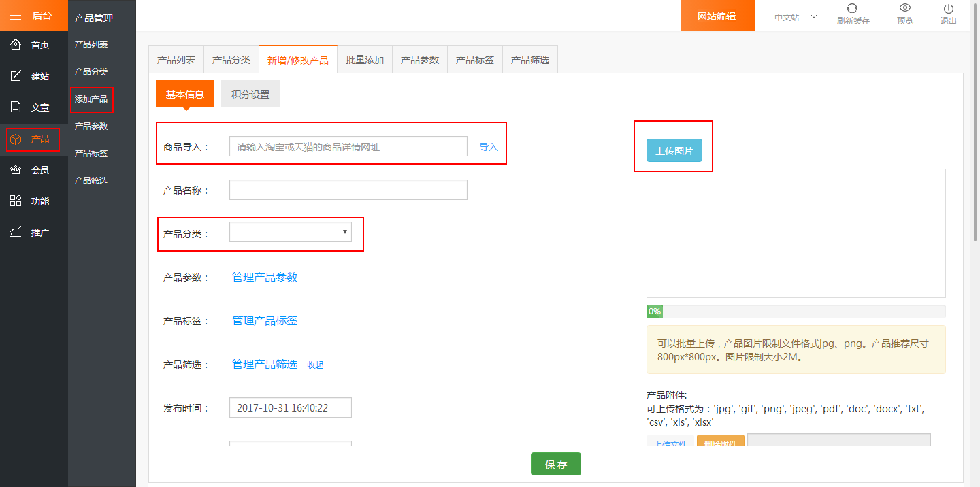
Task: Open 产品列表 in the submenu
Action: [91, 45]
